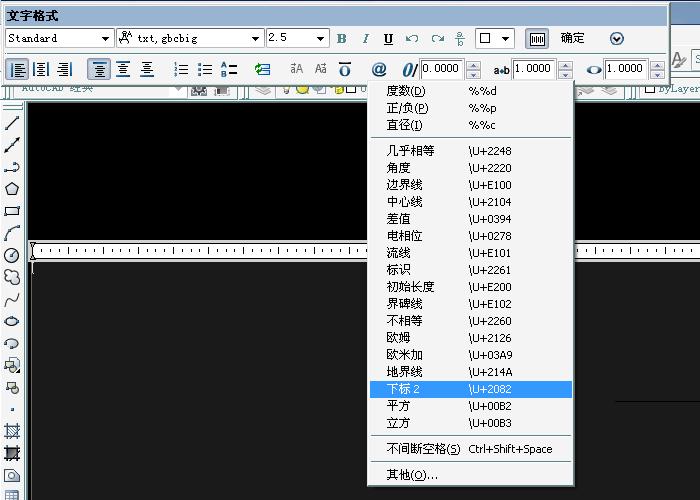Set center paragraph alignment
Image resolution: width=700 pixels, height=500 pixels.
pos(41,70)
